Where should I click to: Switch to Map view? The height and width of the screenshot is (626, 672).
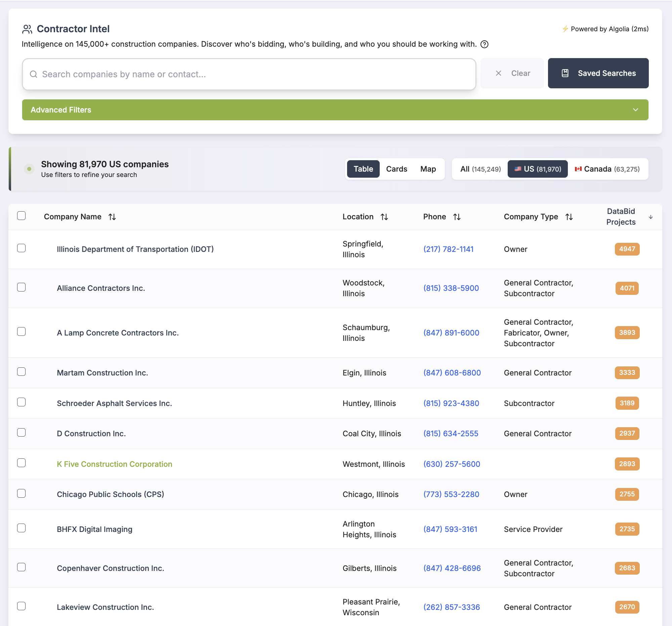pyautogui.click(x=428, y=169)
